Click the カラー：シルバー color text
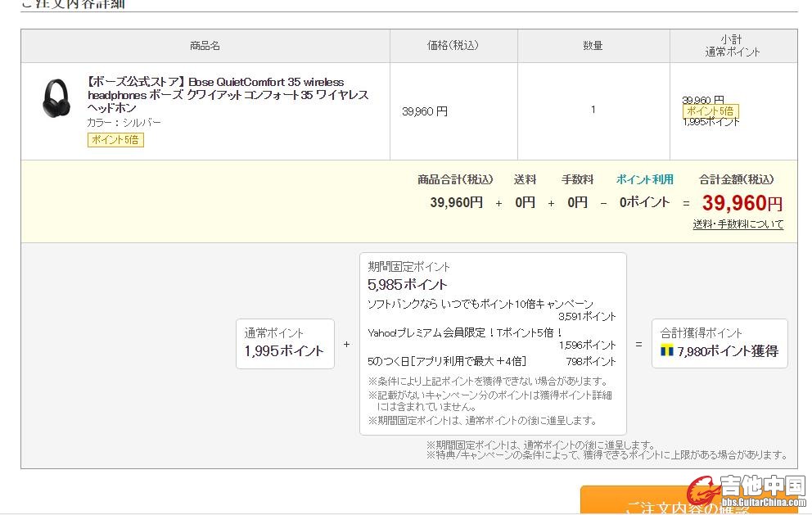Viewport: 812px width, 515px height. click(124, 123)
